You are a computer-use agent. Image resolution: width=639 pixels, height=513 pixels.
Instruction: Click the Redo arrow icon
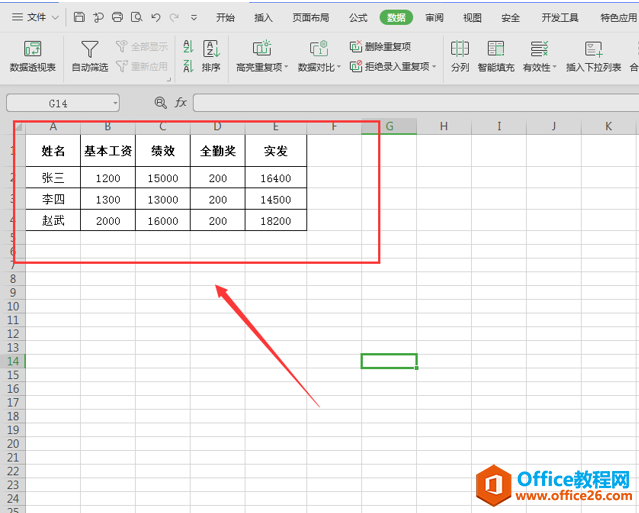click(x=174, y=17)
